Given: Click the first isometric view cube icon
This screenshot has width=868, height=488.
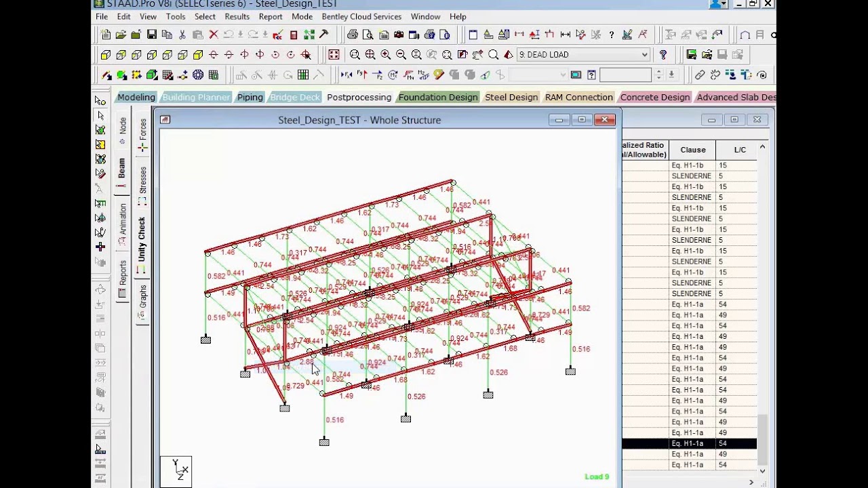Looking at the screenshot, I should pyautogui.click(x=106, y=54).
